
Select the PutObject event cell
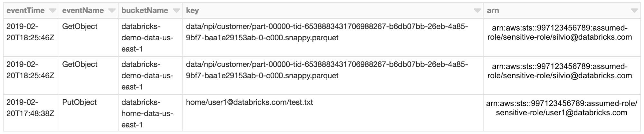click(79, 102)
